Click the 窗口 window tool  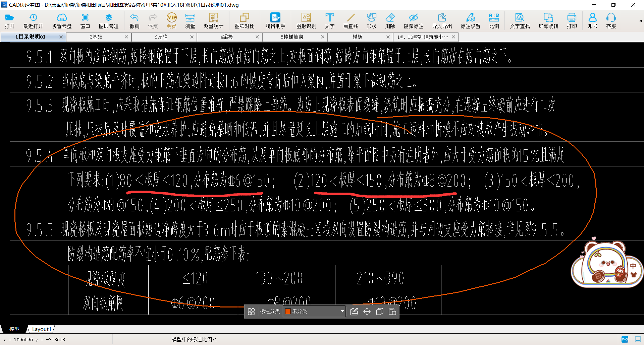click(x=85, y=21)
